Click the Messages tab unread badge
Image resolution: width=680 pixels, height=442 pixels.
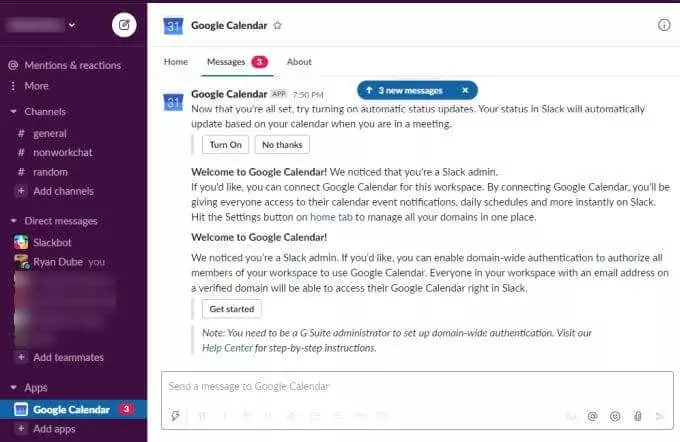tap(259, 62)
